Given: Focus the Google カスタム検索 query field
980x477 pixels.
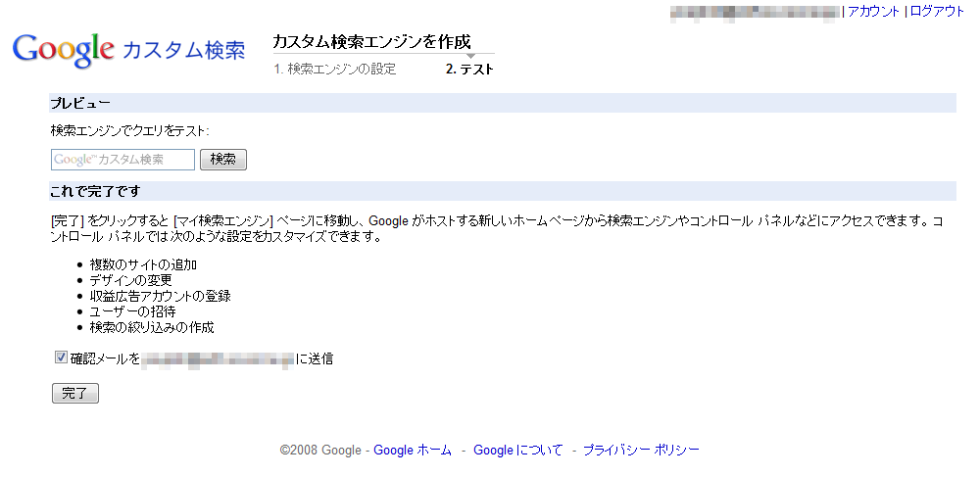Looking at the screenshot, I should [x=123, y=160].
